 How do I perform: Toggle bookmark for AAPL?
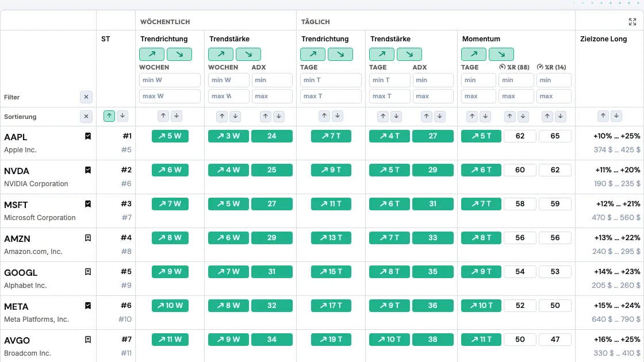[x=88, y=136]
